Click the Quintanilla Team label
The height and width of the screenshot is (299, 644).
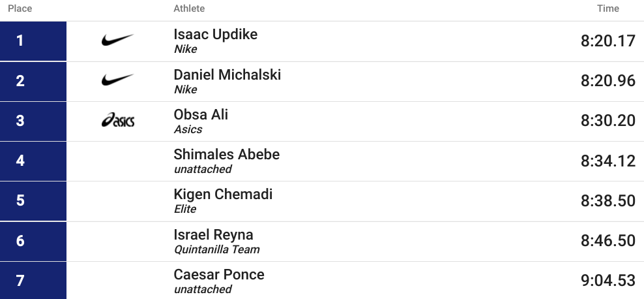click(217, 249)
